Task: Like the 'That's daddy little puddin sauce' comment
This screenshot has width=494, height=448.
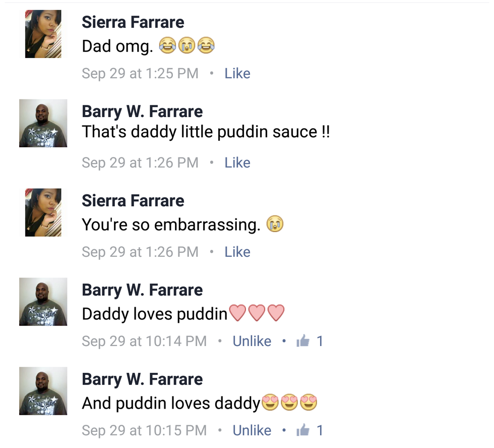Action: 237,162
